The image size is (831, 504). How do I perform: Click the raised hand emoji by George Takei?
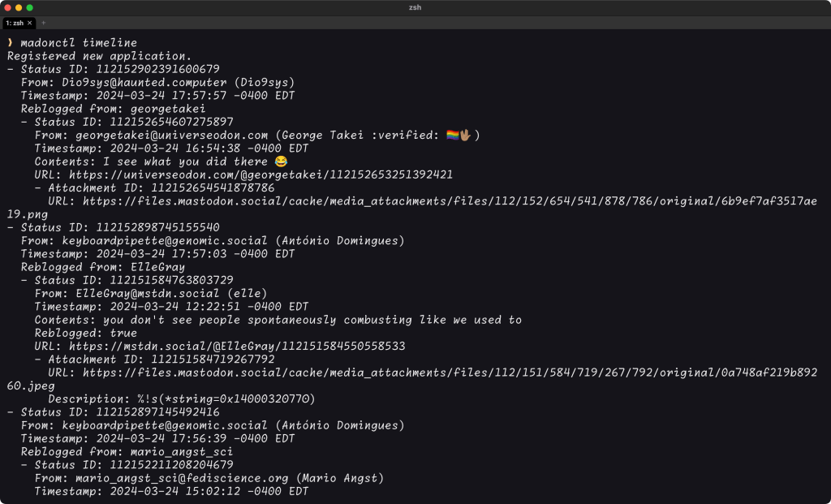click(x=466, y=136)
